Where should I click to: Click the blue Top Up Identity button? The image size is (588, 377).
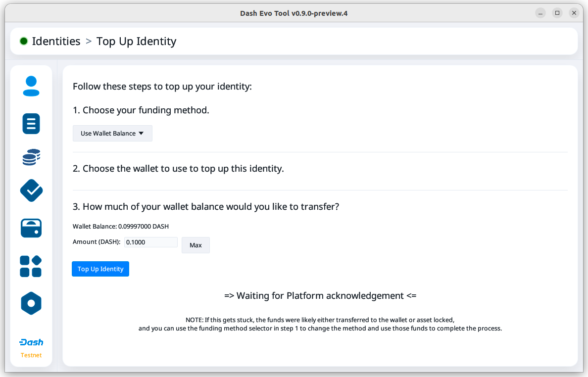click(100, 269)
